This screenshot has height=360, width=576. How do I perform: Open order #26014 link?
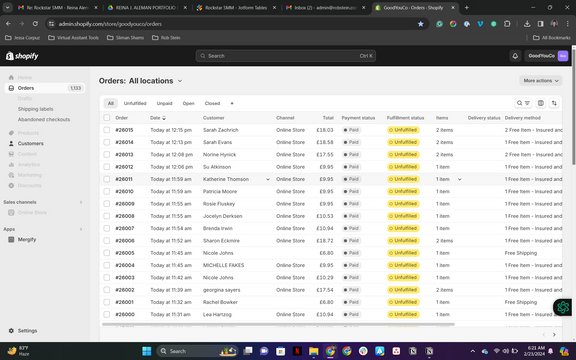pyautogui.click(x=124, y=142)
